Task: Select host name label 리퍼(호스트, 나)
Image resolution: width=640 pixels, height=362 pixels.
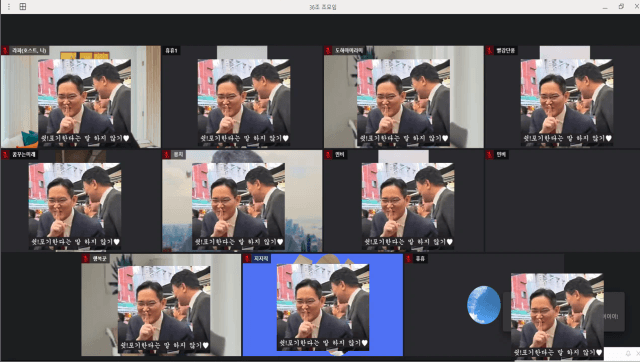Action: tap(29, 51)
